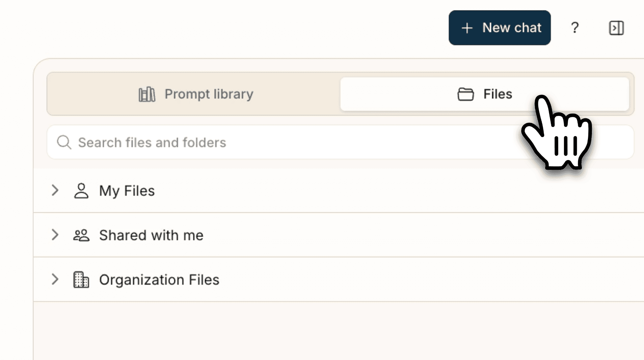Select the Shared with me label
This screenshot has width=644, height=360.
[x=151, y=235]
